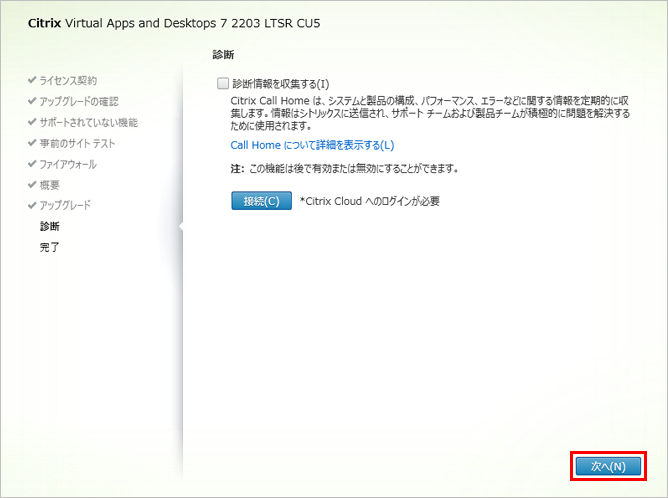Proceed with the 次へ(N) button
The height and width of the screenshot is (498, 668).
click(x=608, y=466)
